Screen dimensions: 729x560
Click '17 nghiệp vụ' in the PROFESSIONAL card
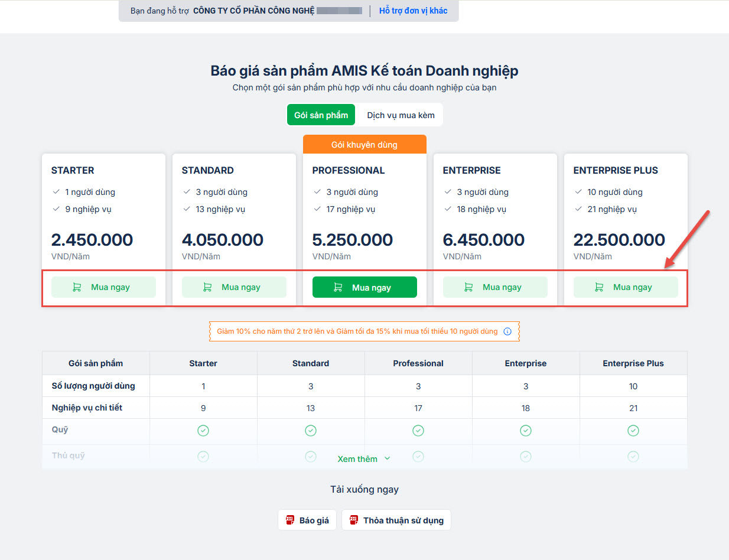tap(351, 209)
